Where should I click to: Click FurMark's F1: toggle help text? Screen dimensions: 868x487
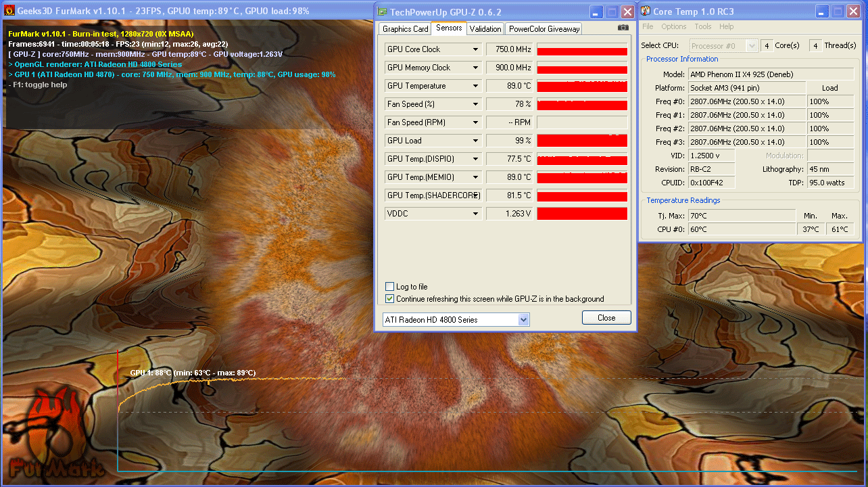click(x=37, y=85)
